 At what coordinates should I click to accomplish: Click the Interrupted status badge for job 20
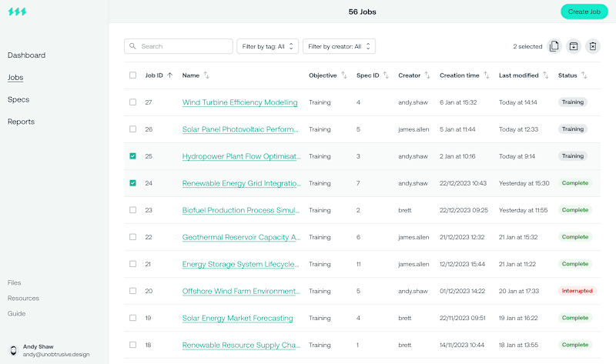click(577, 291)
